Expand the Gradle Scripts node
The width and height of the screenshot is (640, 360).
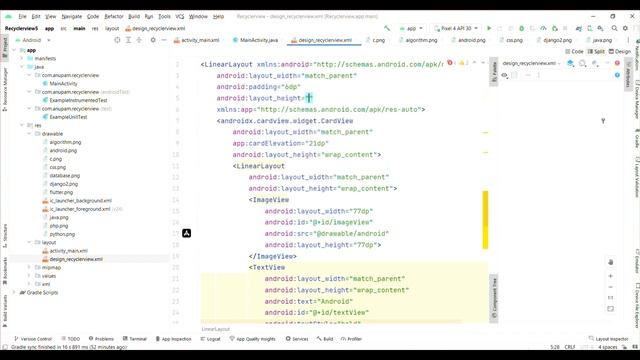[x=14, y=292]
